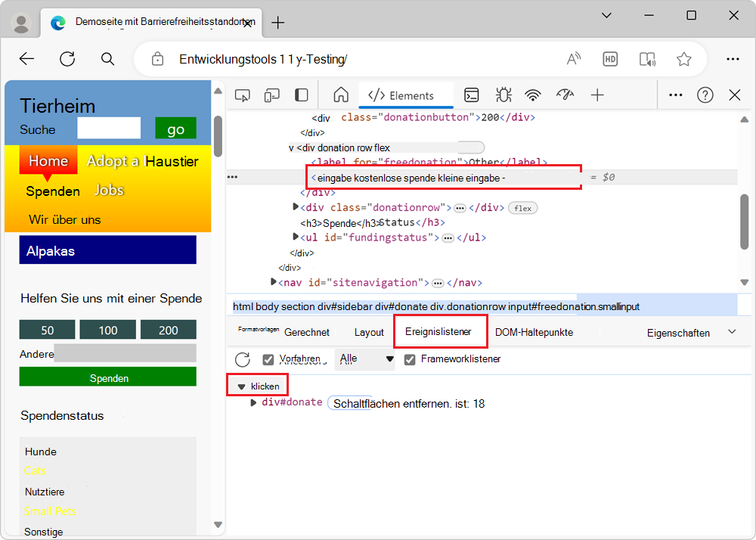Screen dimensions: 756x540
Task: Add more tools with the plus icon
Action: 597,95
